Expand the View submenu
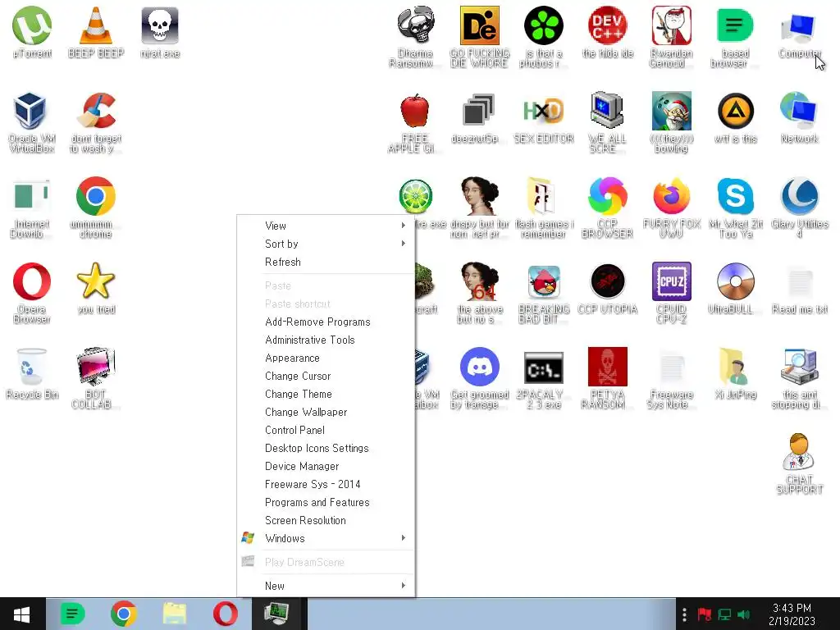 coord(326,226)
